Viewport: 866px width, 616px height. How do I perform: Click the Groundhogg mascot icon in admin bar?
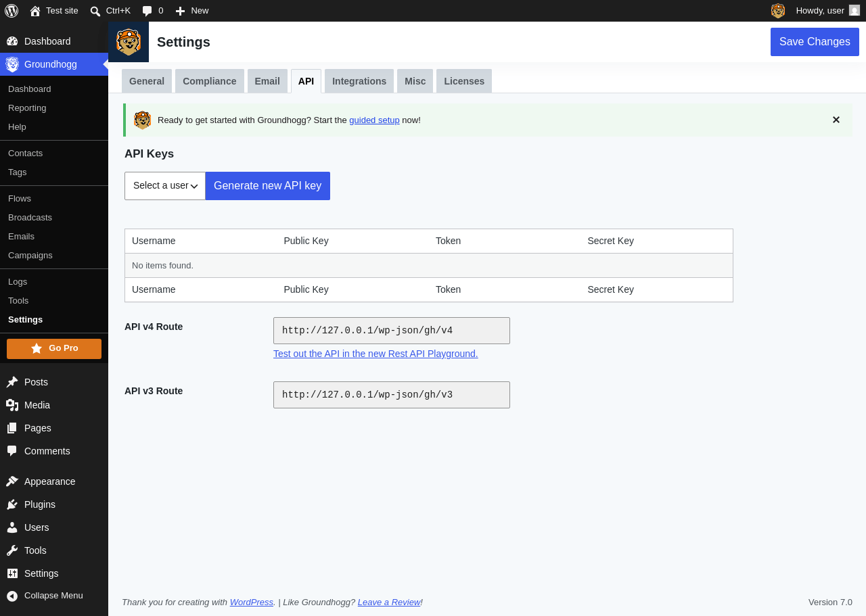778,11
